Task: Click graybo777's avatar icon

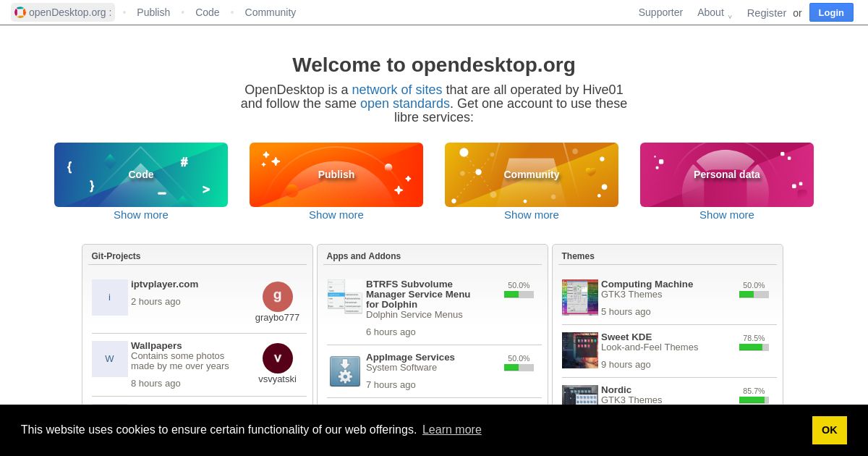Action: pyautogui.click(x=278, y=297)
